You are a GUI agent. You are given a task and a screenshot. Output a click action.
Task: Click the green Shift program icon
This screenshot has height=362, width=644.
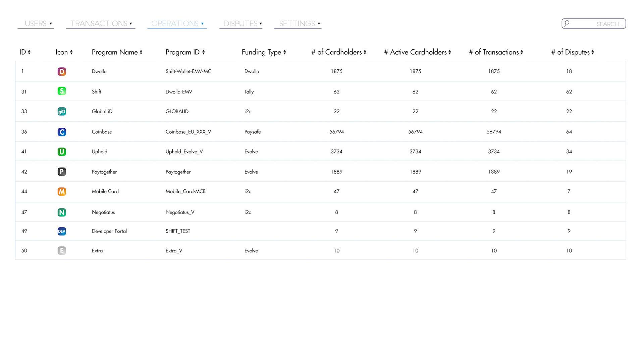62,91
